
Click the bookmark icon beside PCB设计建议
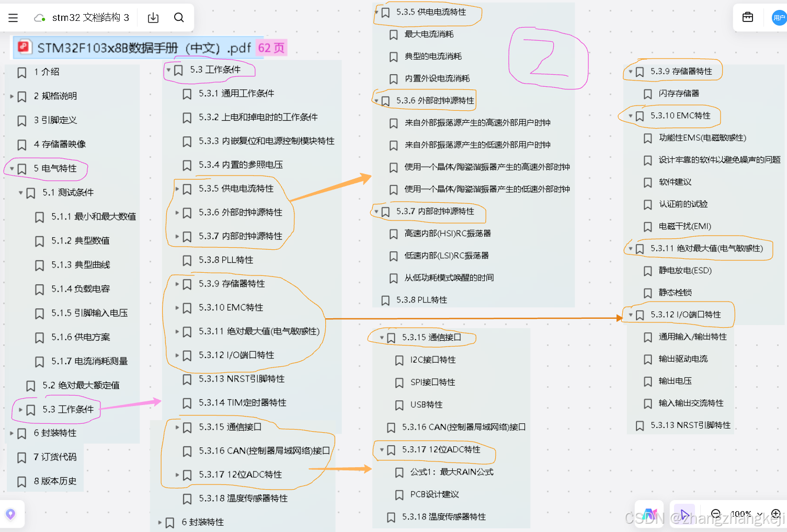[399, 495]
